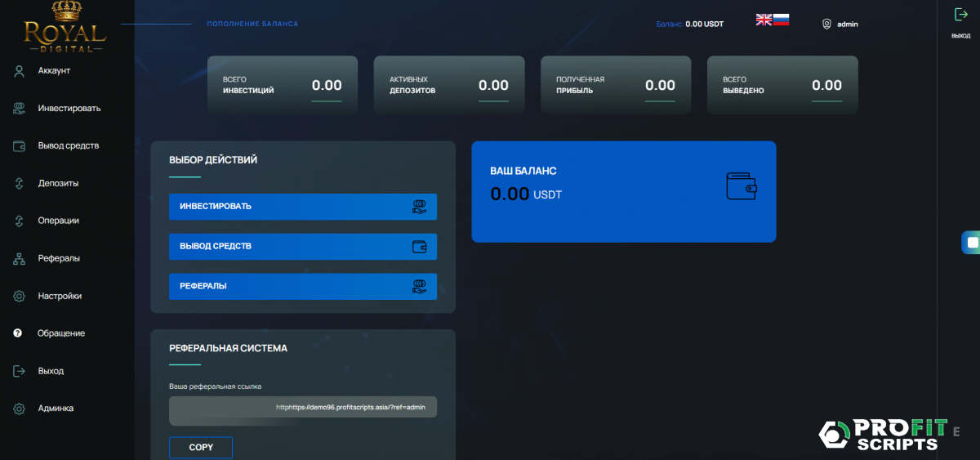The image size is (980, 460).
Task: Click the referral link text field
Action: tap(303, 407)
